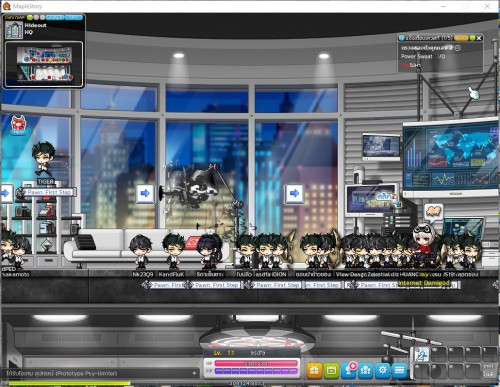This screenshot has width=500, height=387.
Task: Toggle green button on quest helper header
Action: click(472, 38)
